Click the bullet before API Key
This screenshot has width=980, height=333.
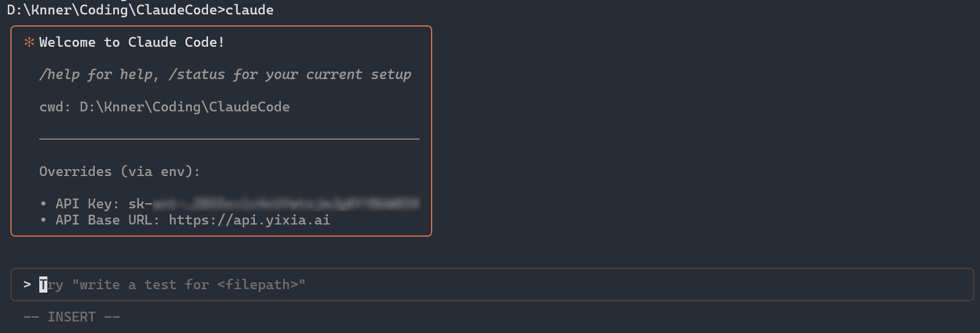43,204
